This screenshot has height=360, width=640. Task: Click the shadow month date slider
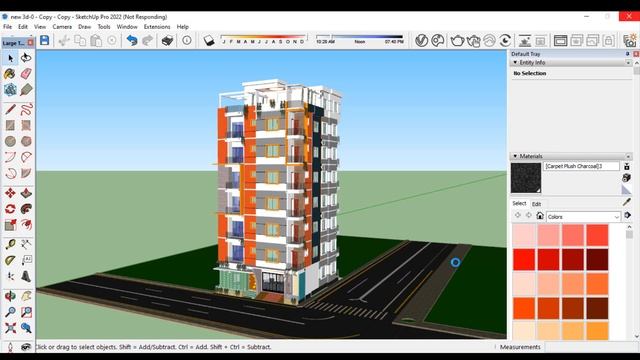tap(263, 40)
